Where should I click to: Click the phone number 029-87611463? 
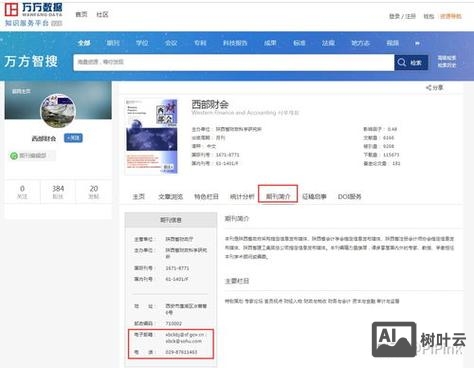pos(181,352)
